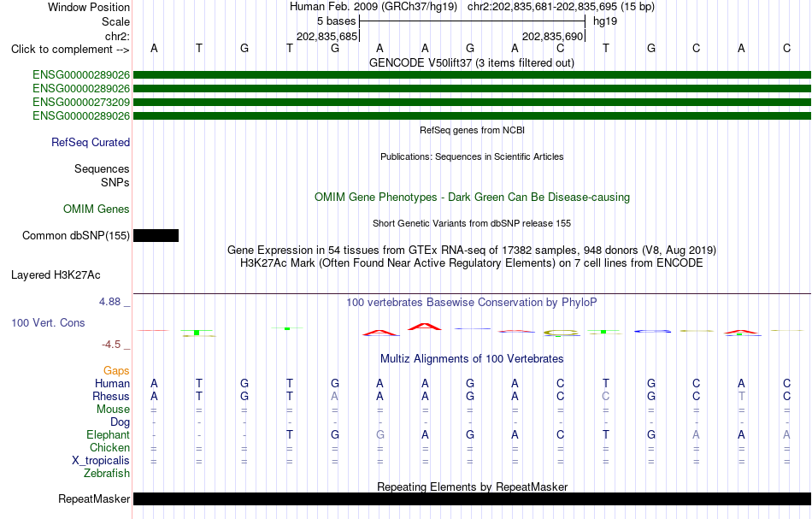812x519 pixels.
Task: Click the black dbSNP variant block
Action: tap(156, 236)
